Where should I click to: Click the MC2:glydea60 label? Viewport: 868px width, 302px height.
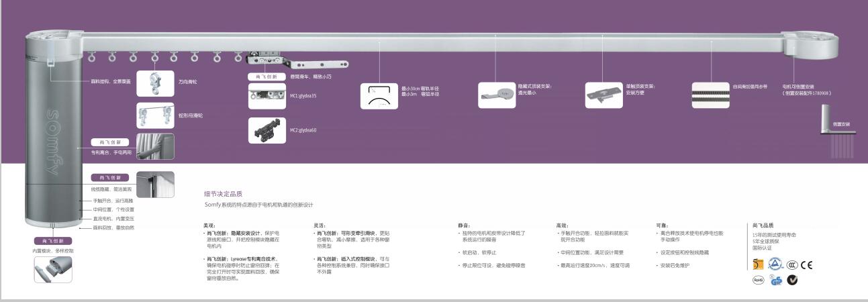(303, 130)
